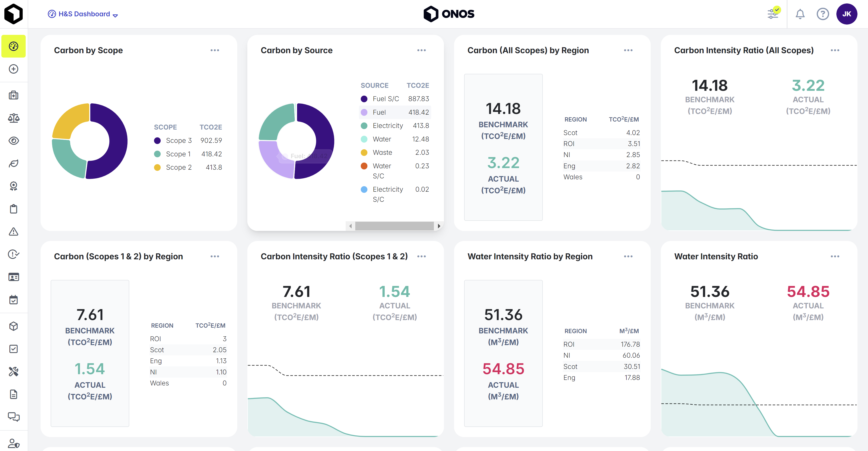Click the ID card sidebar icon
The image size is (868, 451).
[x=14, y=277]
